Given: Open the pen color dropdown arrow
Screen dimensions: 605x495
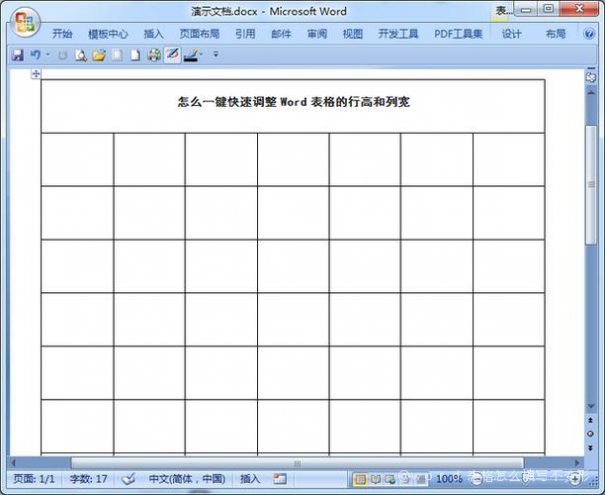Looking at the screenshot, I should [x=201, y=55].
